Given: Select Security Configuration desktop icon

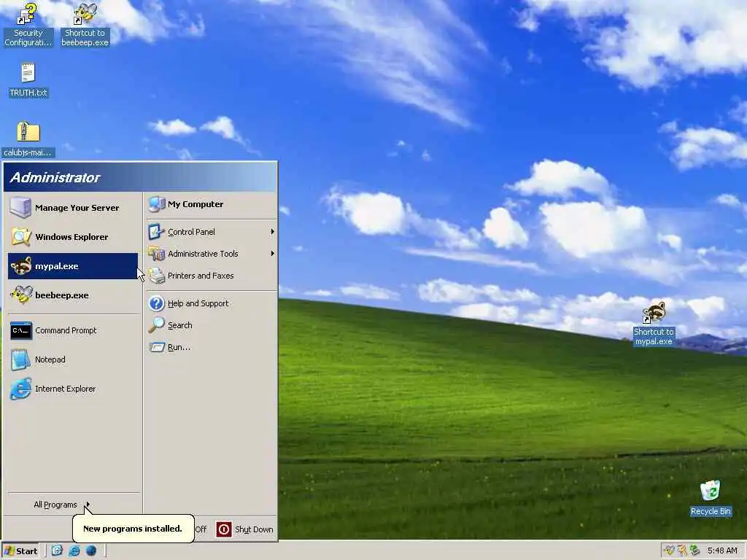Looking at the screenshot, I should coord(28,25).
